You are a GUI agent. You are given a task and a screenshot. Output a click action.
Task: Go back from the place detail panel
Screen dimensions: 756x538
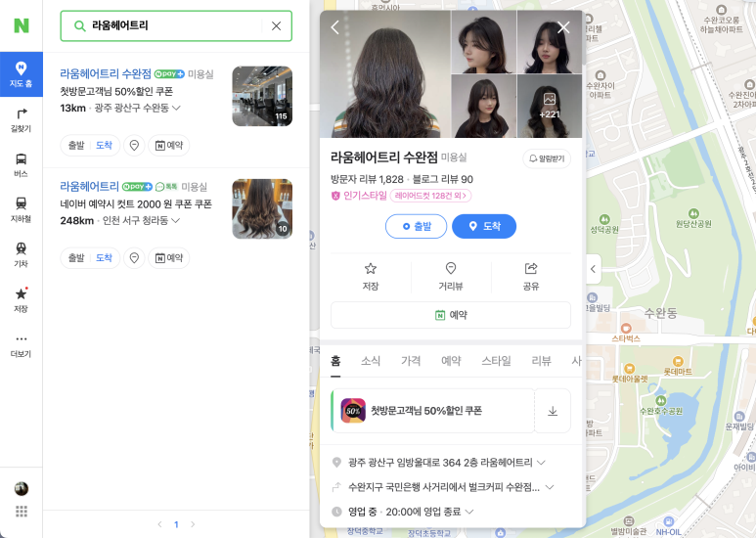point(335,27)
